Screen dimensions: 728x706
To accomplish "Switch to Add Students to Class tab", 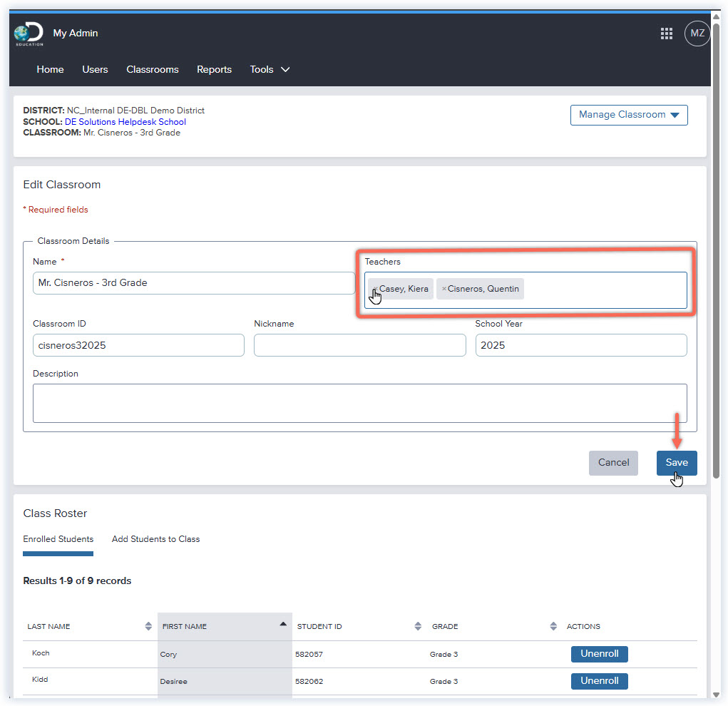I will (x=155, y=539).
